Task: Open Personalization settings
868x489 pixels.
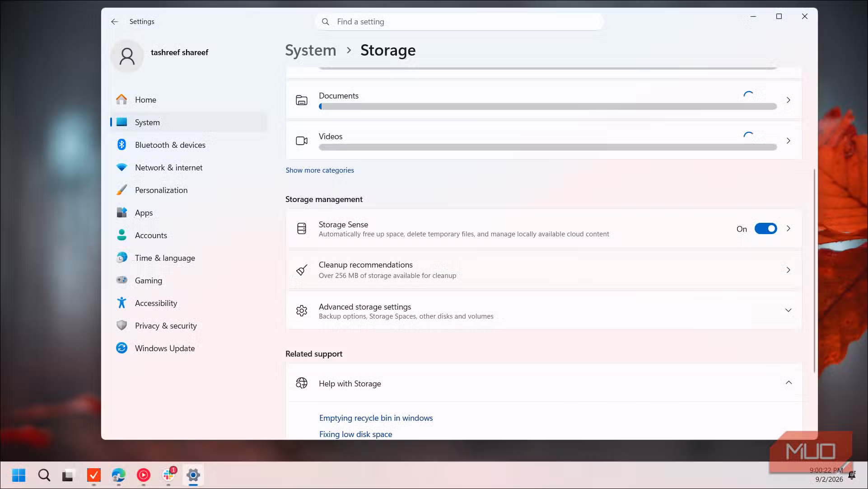Action: [188, 190]
